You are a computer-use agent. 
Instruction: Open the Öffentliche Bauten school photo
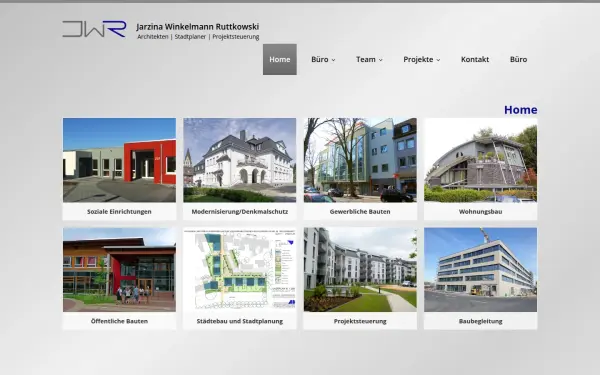coord(119,270)
